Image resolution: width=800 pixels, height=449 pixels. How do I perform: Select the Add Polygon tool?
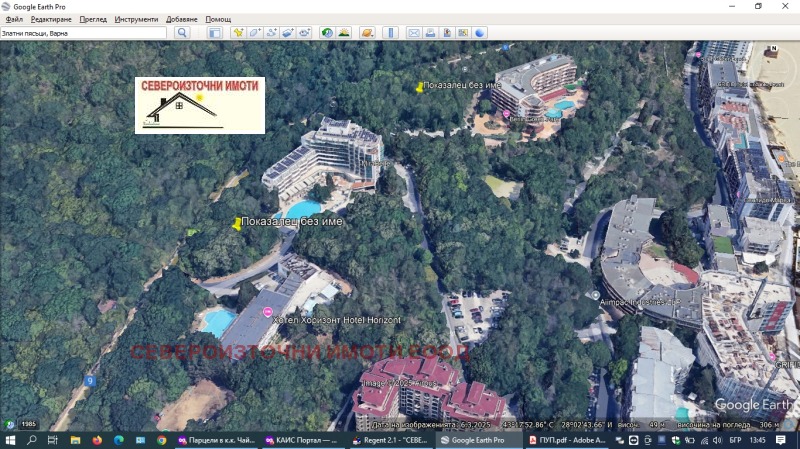coord(255,33)
